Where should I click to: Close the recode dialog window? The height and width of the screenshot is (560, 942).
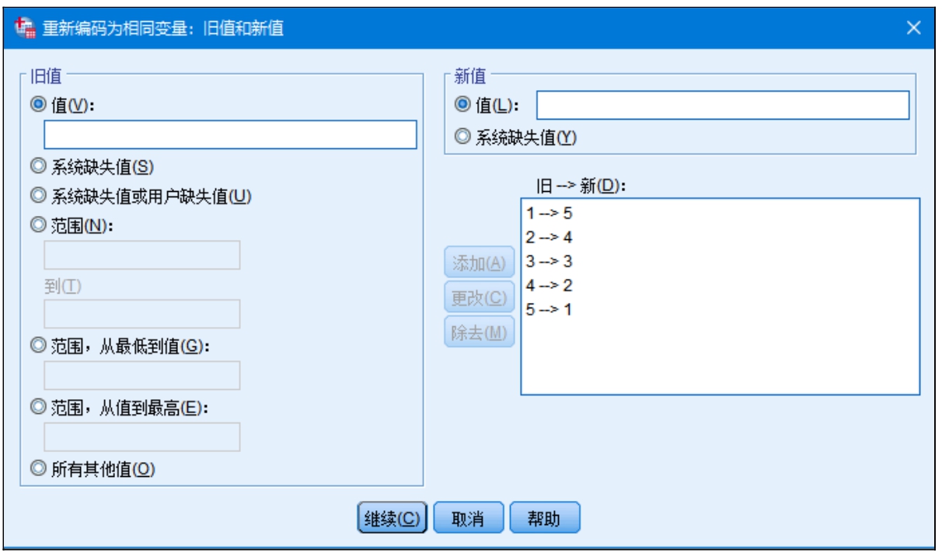pyautogui.click(x=913, y=28)
